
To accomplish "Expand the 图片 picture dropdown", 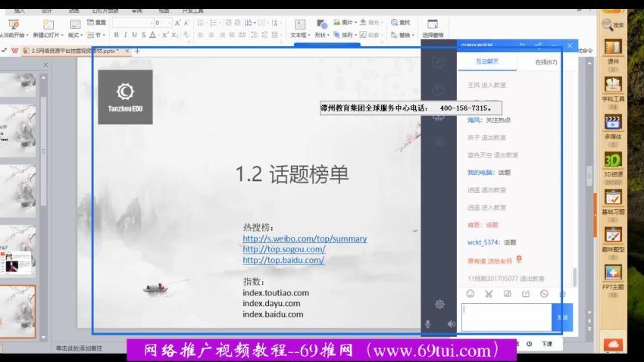I will (355, 22).
